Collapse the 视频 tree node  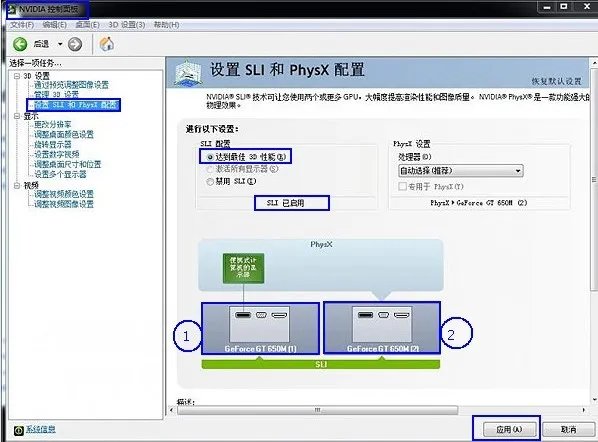(17, 185)
